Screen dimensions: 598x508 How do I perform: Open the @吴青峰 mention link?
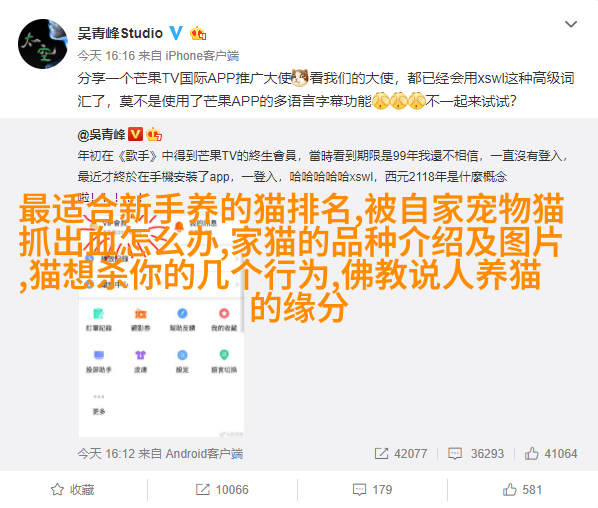pyautogui.click(x=101, y=135)
